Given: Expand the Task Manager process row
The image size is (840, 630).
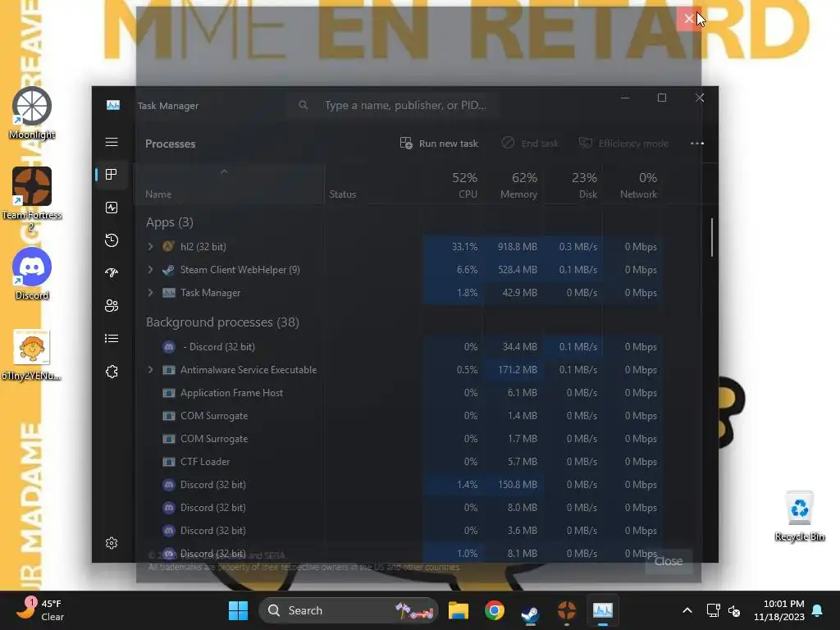Looking at the screenshot, I should pyautogui.click(x=151, y=293).
